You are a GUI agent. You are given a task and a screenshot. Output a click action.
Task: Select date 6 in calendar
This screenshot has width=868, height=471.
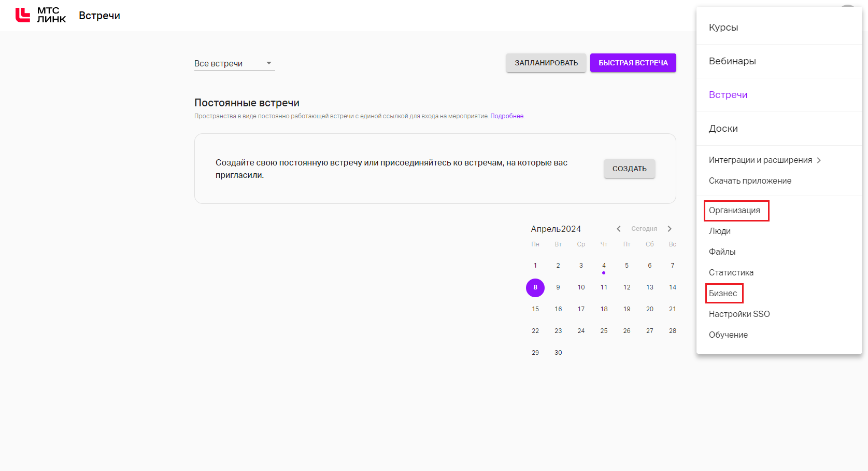click(650, 266)
